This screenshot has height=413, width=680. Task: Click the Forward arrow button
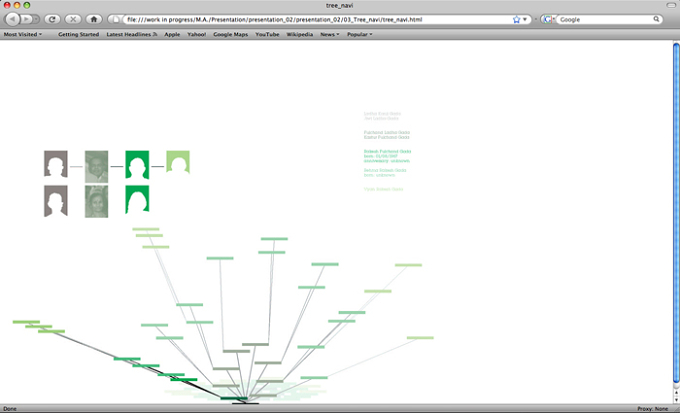point(26,19)
